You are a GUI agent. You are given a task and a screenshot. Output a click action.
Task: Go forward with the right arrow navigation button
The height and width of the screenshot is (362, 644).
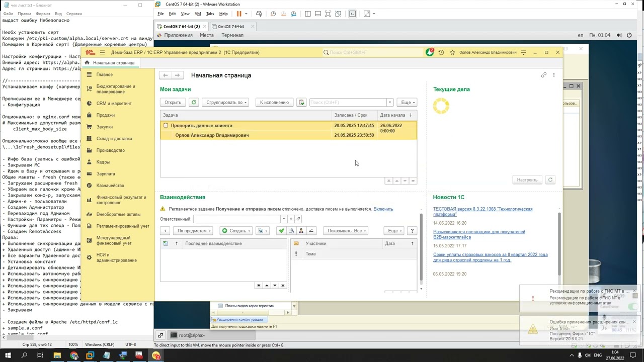(x=177, y=75)
